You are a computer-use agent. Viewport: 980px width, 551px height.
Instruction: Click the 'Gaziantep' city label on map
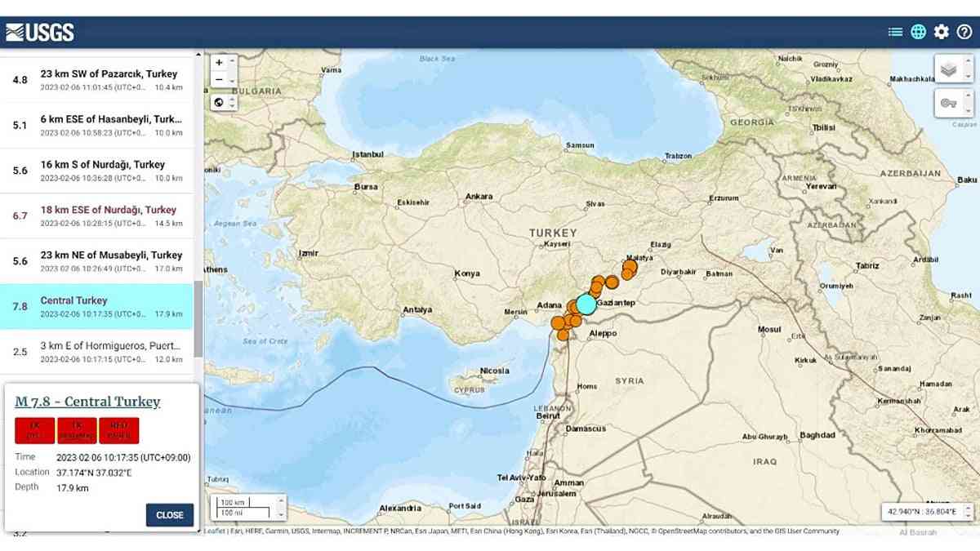tap(616, 303)
